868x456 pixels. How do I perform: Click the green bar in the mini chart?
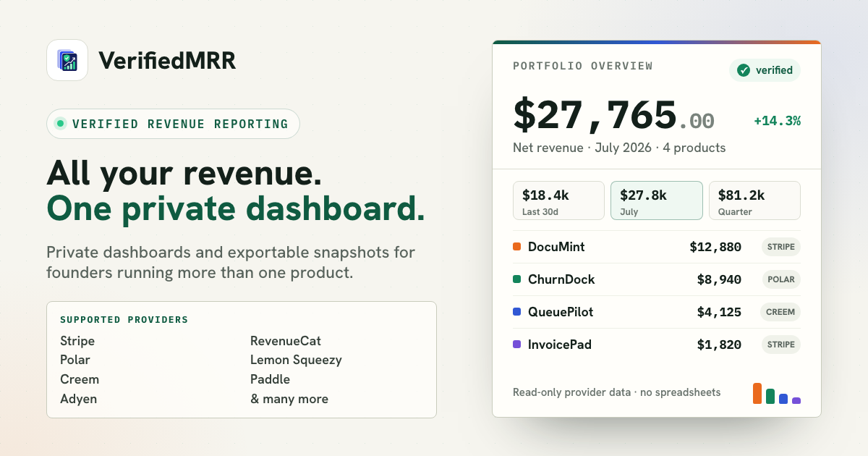tap(770, 396)
